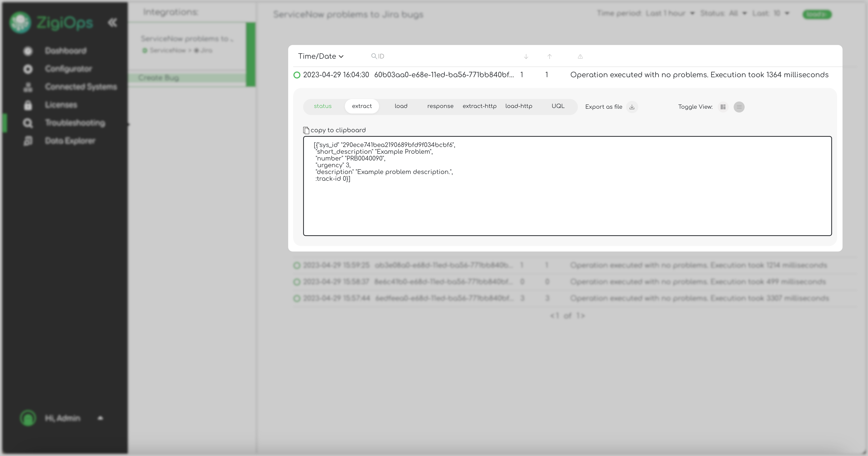Image resolution: width=868 pixels, height=456 pixels.
Task: Switch to list toggle view icon
Action: click(739, 107)
